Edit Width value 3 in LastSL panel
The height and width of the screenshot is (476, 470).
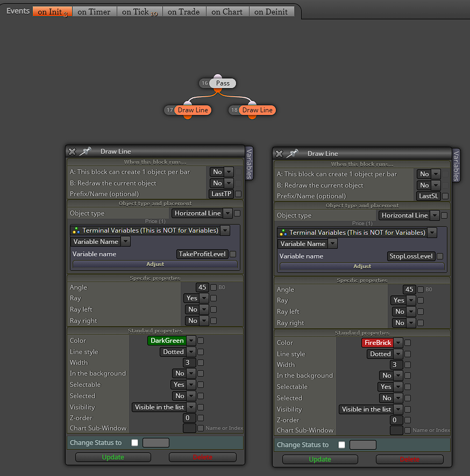pyautogui.click(x=396, y=365)
